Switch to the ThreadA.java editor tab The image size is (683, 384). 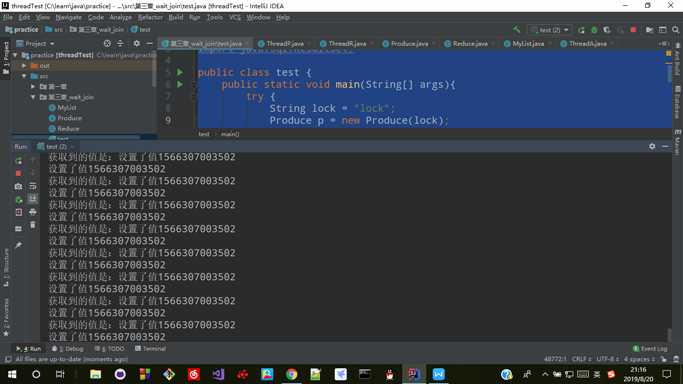pyautogui.click(x=587, y=44)
